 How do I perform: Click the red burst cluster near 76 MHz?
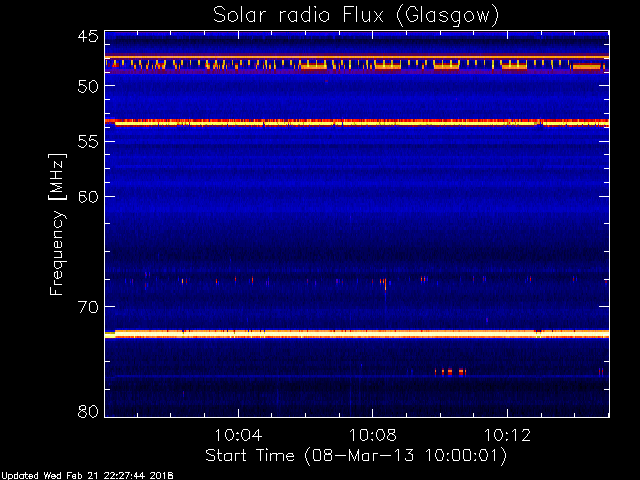tap(450, 372)
